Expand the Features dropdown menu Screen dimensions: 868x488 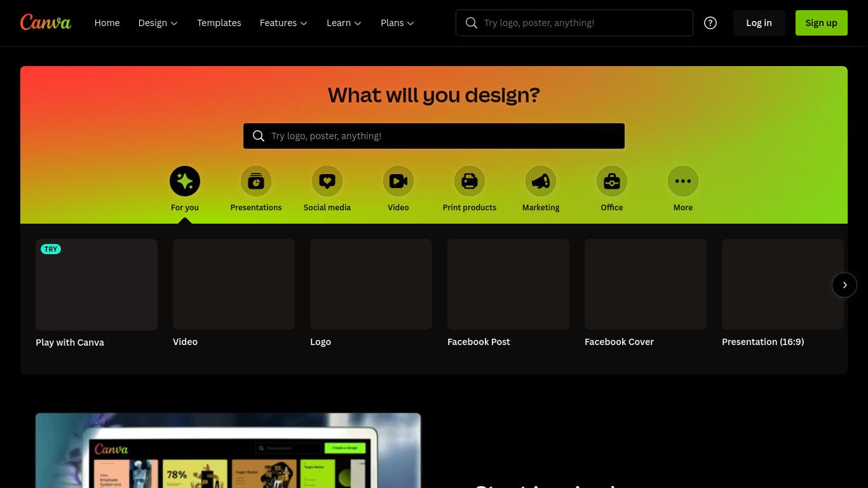pos(283,23)
